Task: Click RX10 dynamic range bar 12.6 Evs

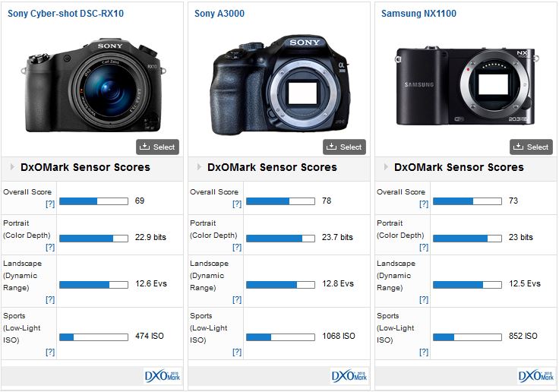Action: pos(93,284)
